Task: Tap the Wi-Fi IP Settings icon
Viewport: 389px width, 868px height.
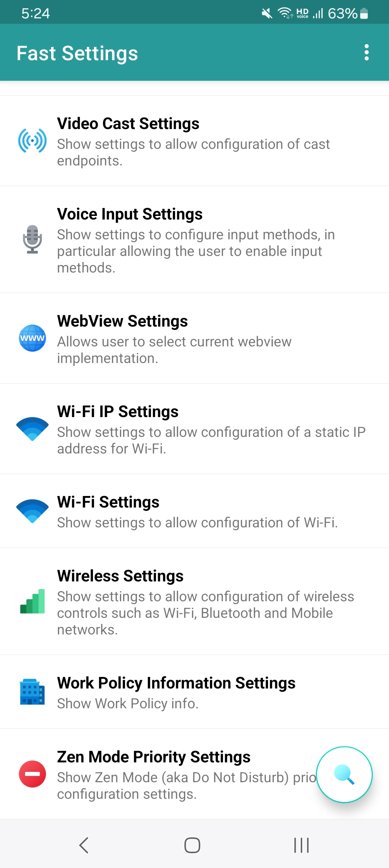Action: [32, 429]
